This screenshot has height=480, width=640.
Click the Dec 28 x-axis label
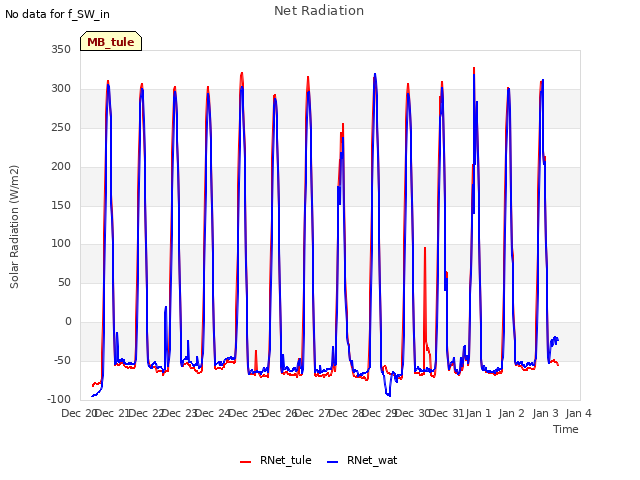coord(346,413)
